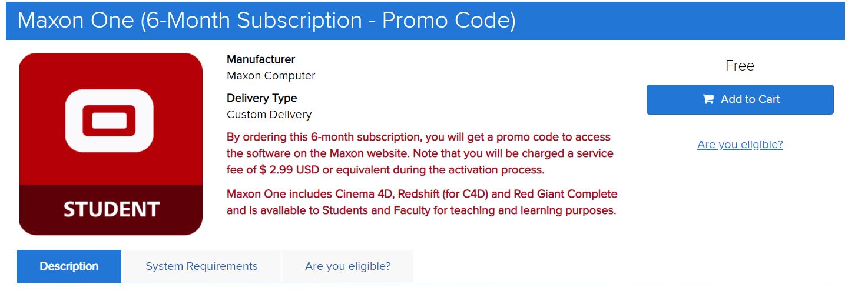
Task: Click the 'Delivery Type' heading
Action: (x=261, y=98)
